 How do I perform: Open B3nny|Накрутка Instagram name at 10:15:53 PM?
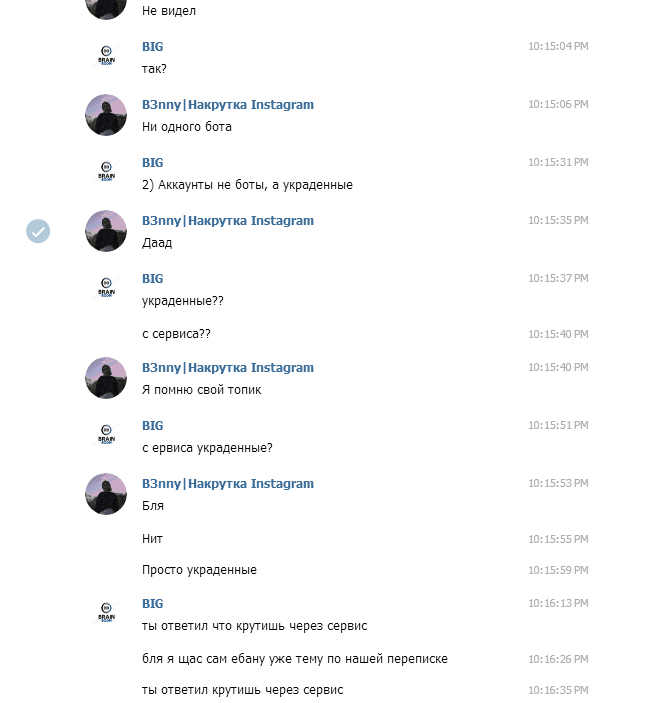228,484
